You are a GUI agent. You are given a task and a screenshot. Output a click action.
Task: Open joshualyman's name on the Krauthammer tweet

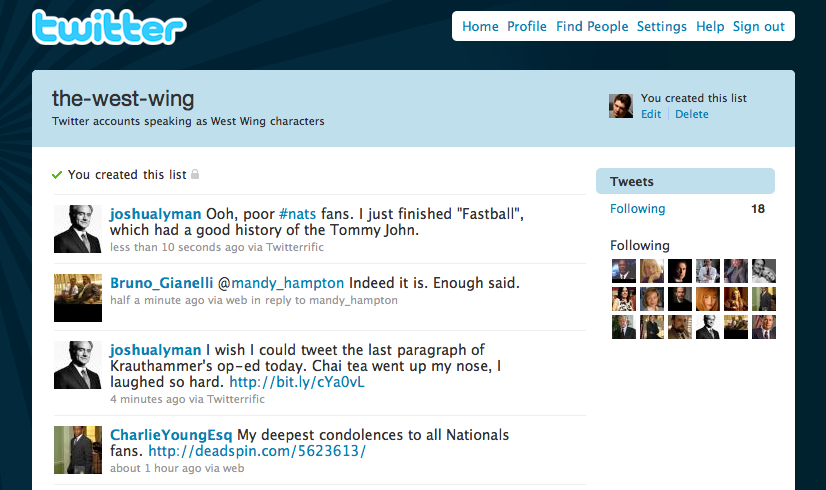(155, 350)
